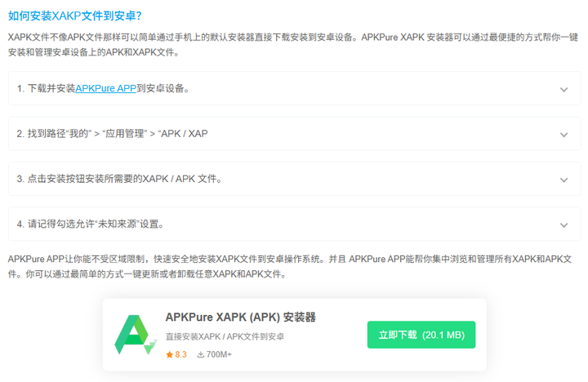Open the APKPure APP hyperlink
Screen dimensions: 588x382
click(x=105, y=88)
